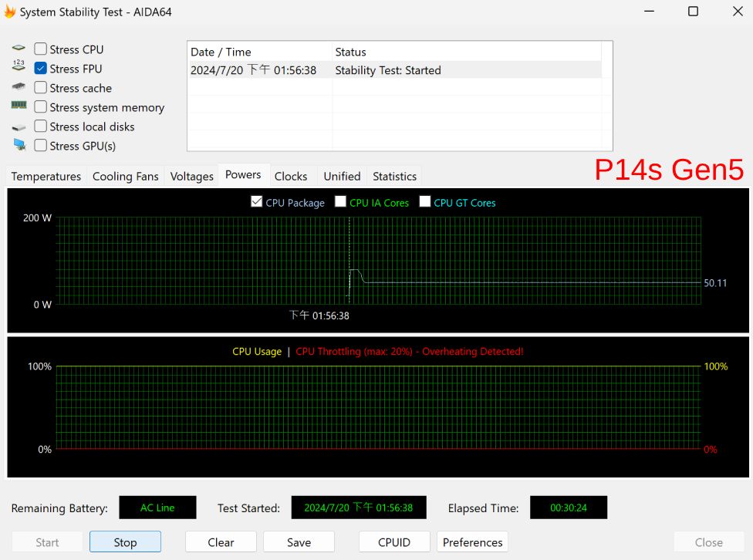Screen dimensions: 753x560
Task: Click the CPU Throttling Overheating Detected label
Action: 409,352
